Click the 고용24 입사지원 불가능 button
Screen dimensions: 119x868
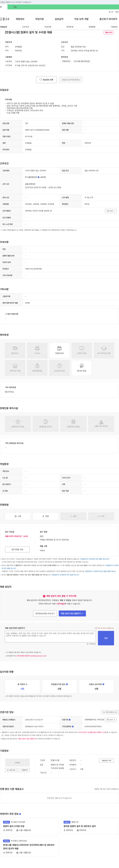(x=71, y=80)
